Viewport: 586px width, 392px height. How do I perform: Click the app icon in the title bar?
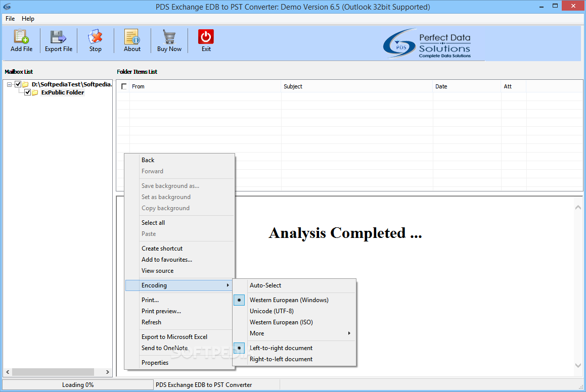[x=7, y=7]
